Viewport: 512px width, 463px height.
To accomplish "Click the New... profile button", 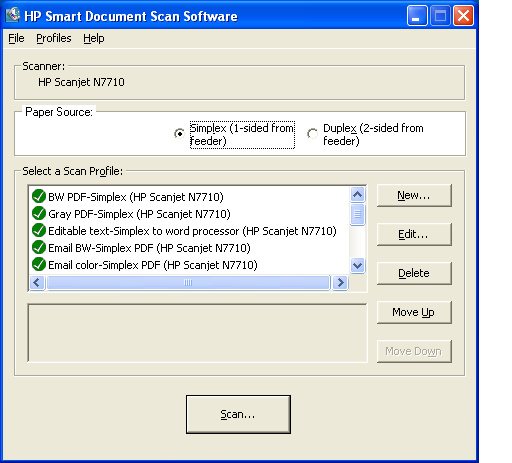I will tap(414, 195).
